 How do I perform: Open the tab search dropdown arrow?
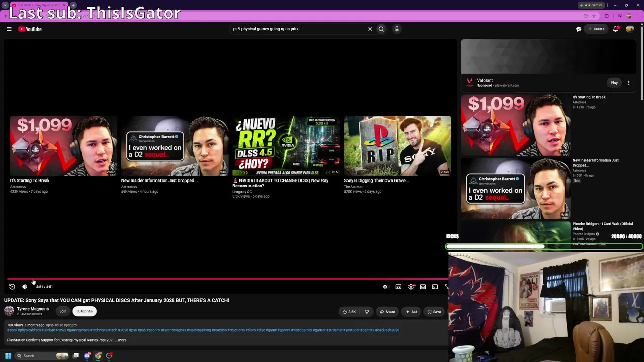tap(5, 5)
